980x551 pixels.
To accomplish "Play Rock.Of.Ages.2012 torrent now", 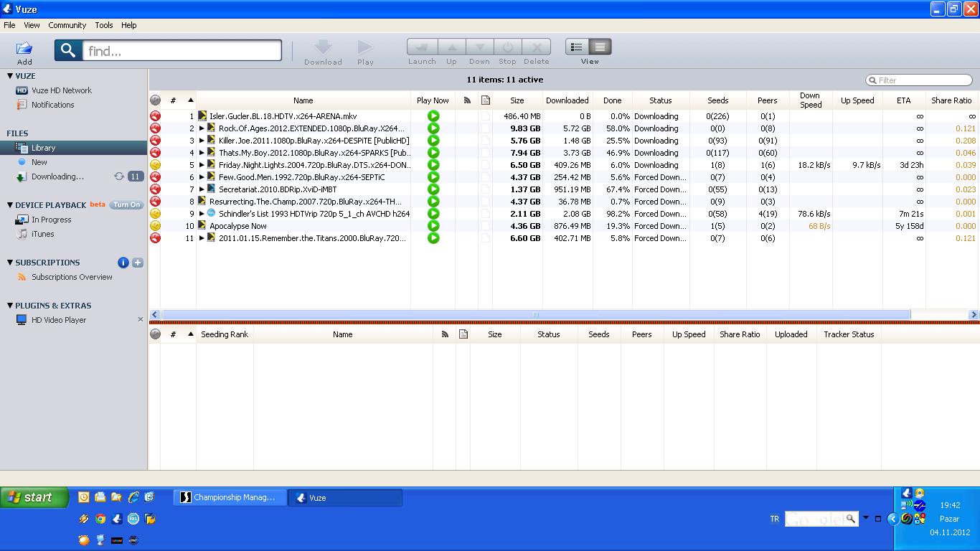I will pos(433,128).
